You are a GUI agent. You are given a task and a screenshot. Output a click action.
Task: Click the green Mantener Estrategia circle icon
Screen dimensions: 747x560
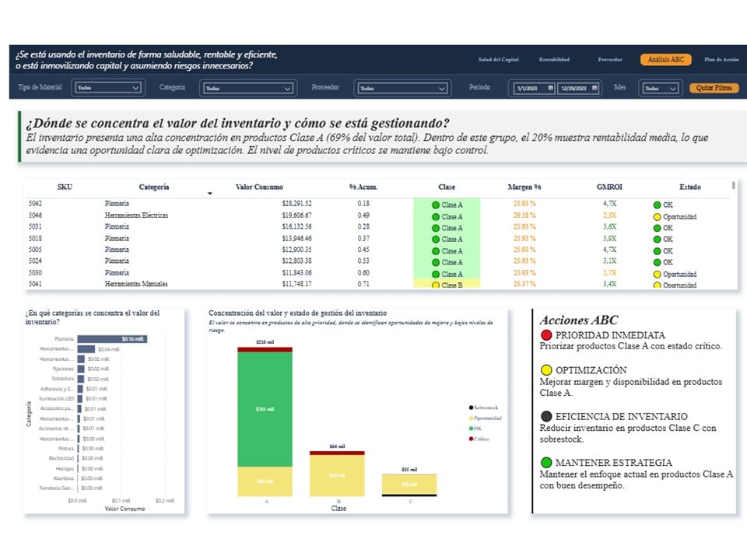[546, 462]
